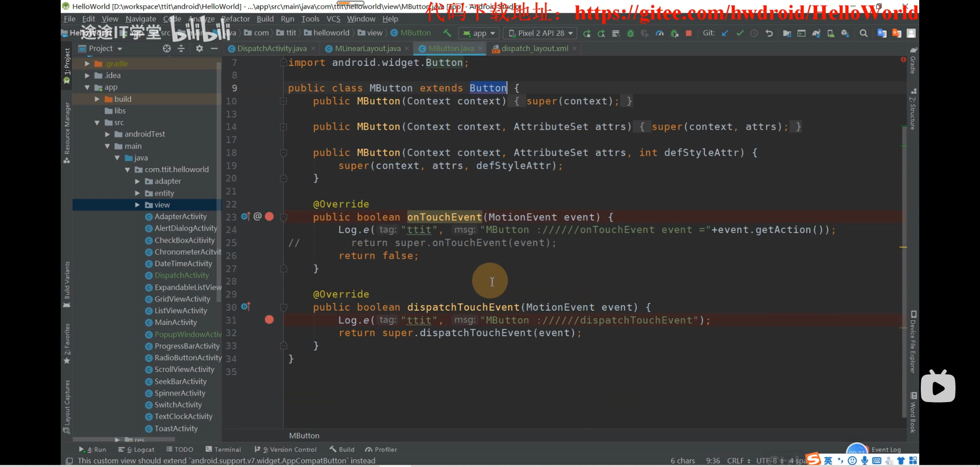Open MainActivity in the project tree
Screen dimensions: 980x467
click(x=176, y=322)
